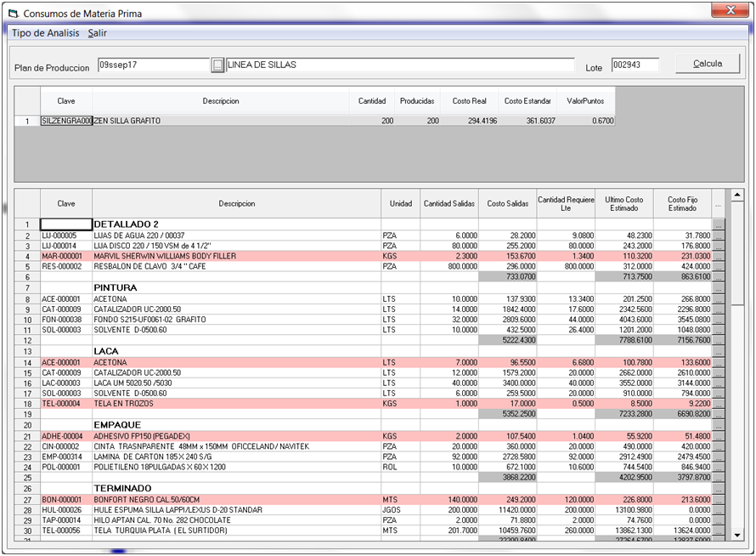Click the LINEA DE SILLAS description field
Viewport: 756px width, 556px height.
[400, 65]
